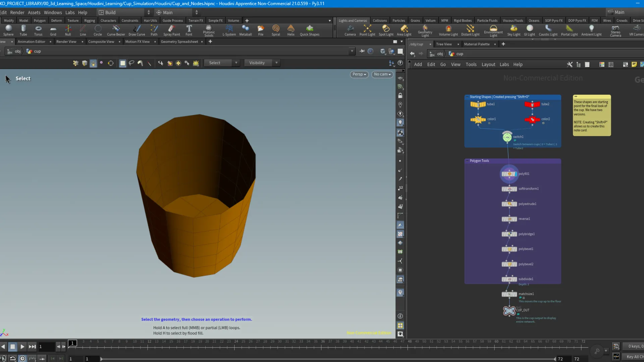Select the Spray Paint shelf tool
Image resolution: width=644 pixels, height=362 pixels.
pyautogui.click(x=171, y=30)
